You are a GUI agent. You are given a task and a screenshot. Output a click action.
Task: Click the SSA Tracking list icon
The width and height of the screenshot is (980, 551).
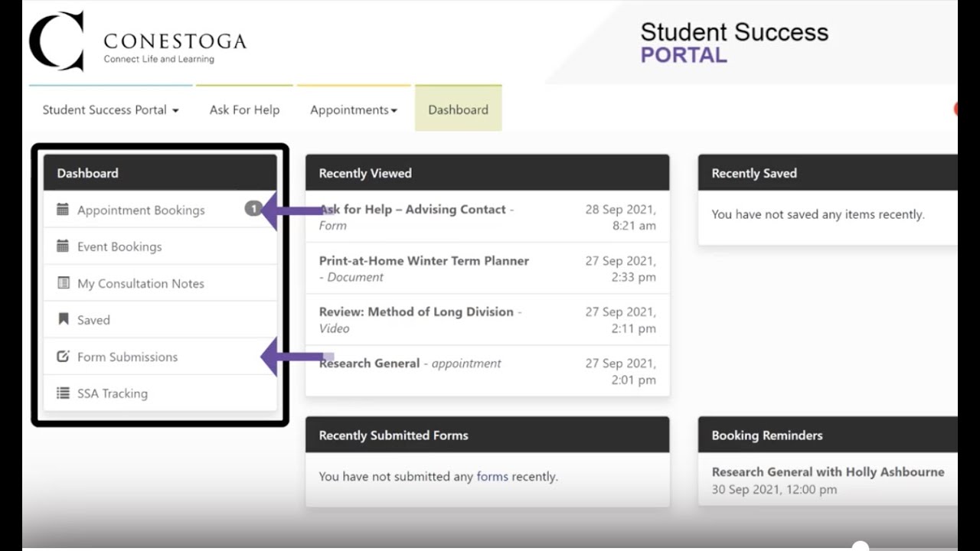click(x=63, y=393)
